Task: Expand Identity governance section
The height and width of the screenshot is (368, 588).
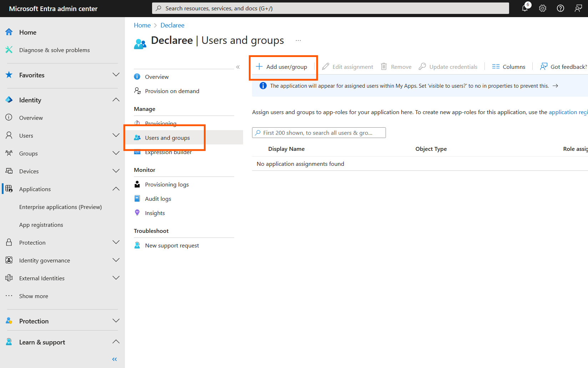Action: click(x=116, y=260)
